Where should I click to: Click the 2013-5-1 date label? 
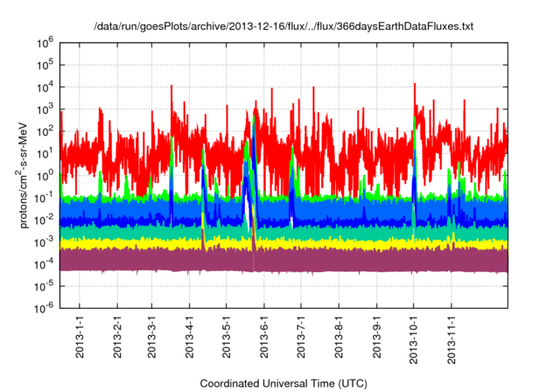[226, 337]
